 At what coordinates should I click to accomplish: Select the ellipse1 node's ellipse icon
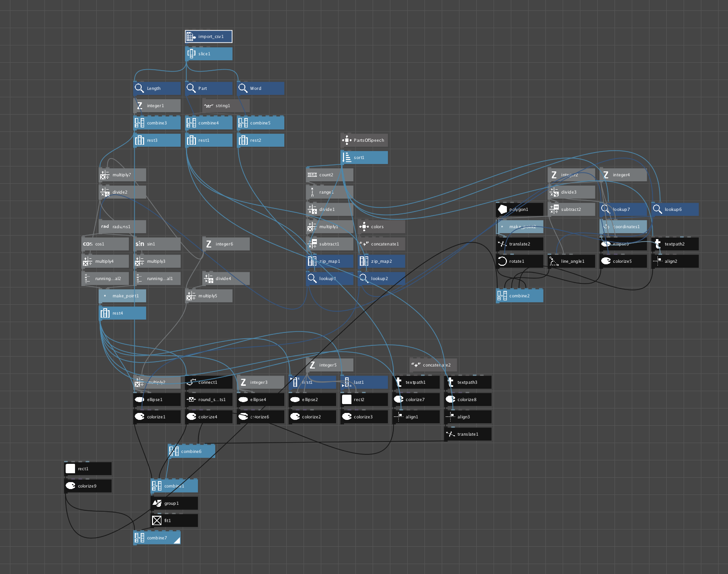coord(139,400)
